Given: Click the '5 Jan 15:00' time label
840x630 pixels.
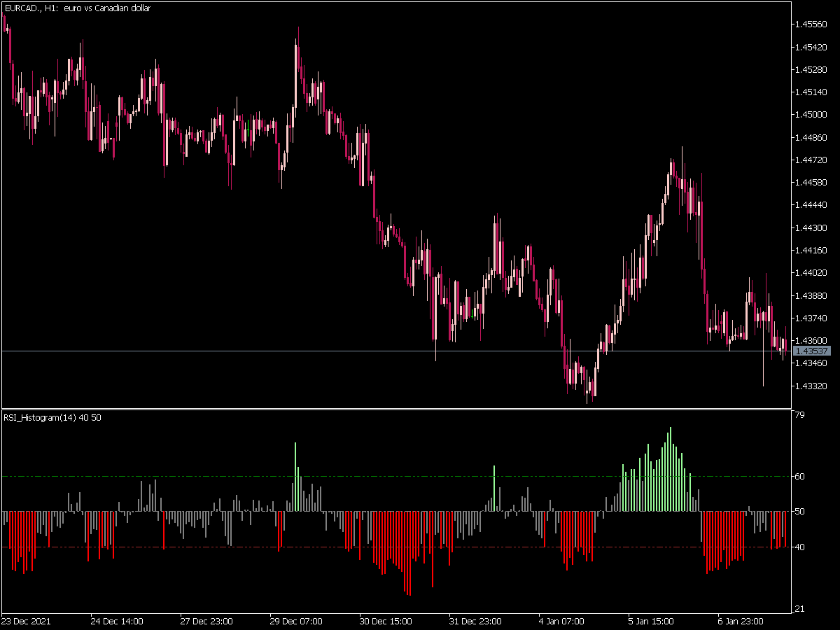Looking at the screenshot, I should coord(652,621).
